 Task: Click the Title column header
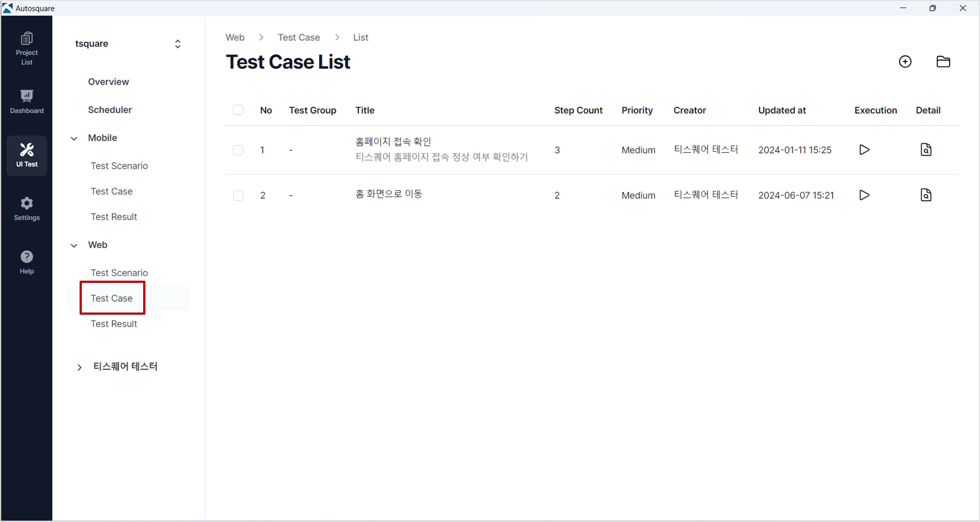tap(364, 110)
